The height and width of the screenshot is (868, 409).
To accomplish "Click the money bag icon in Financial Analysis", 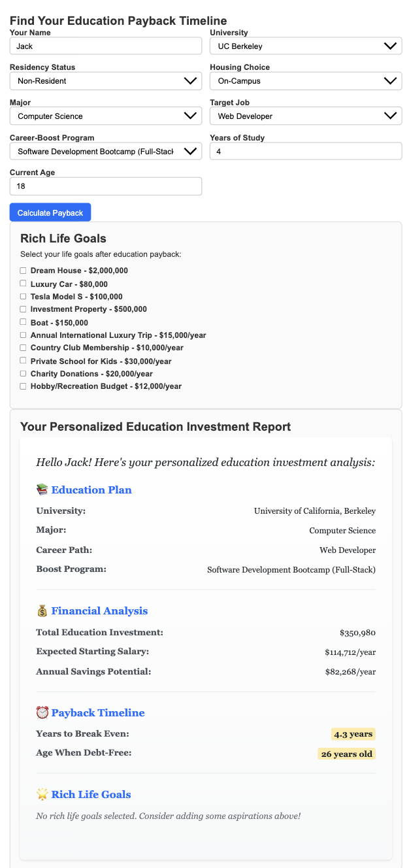I will [44, 610].
